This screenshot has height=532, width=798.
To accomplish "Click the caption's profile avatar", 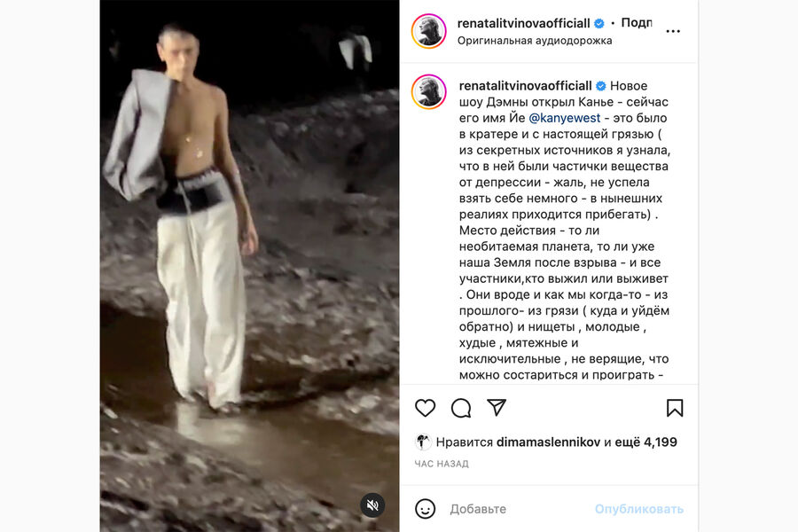I will pos(429,91).
